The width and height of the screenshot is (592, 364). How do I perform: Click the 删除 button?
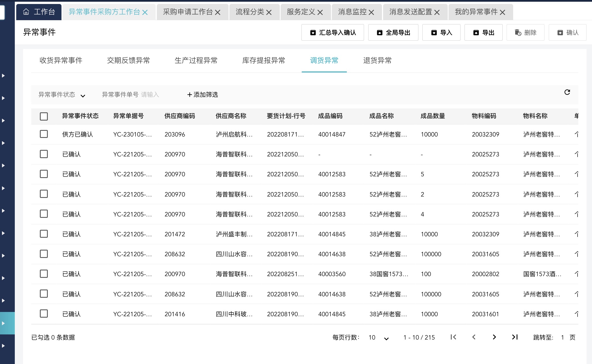tap(526, 32)
